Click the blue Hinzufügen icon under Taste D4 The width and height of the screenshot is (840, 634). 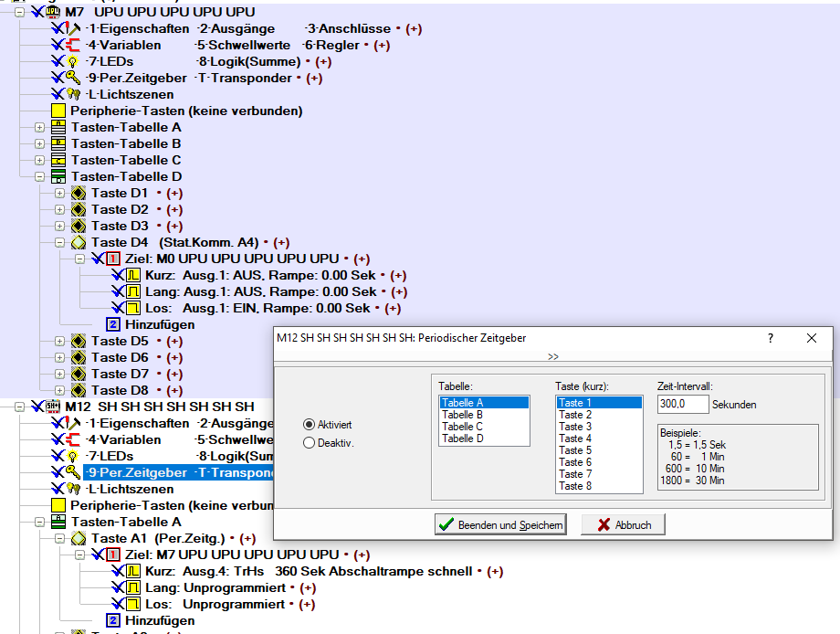click(113, 324)
